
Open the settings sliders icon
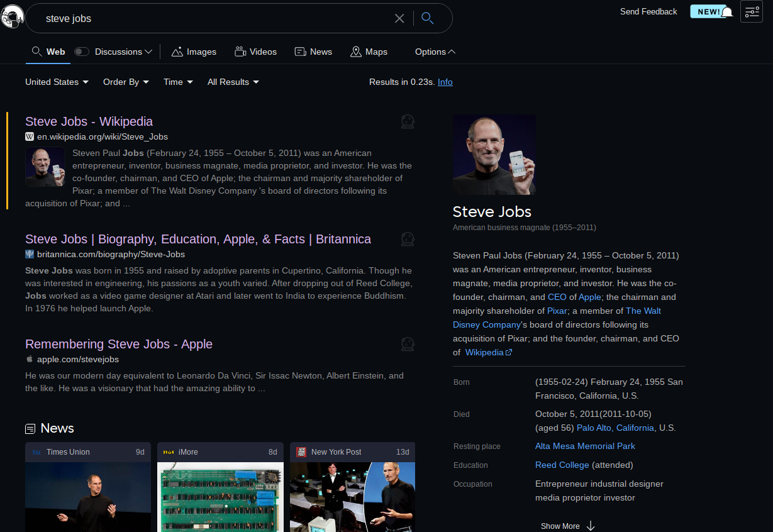point(752,12)
